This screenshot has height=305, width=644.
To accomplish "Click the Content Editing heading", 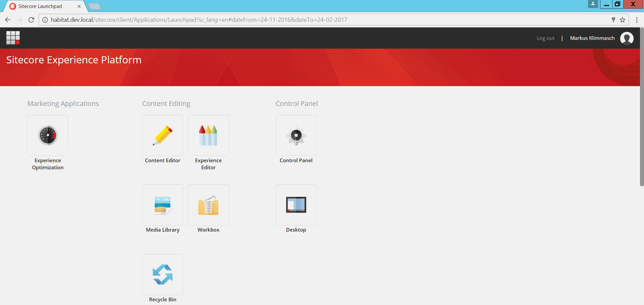I will coord(166,104).
